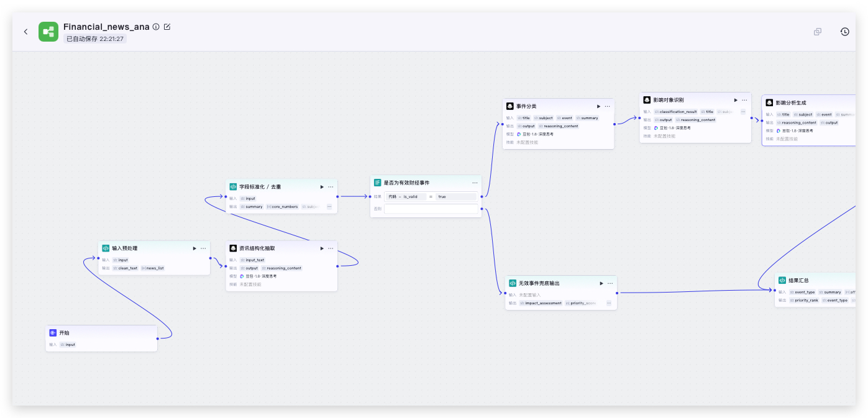Open the more menu on 字段标准化 / 去重 node

pos(331,187)
